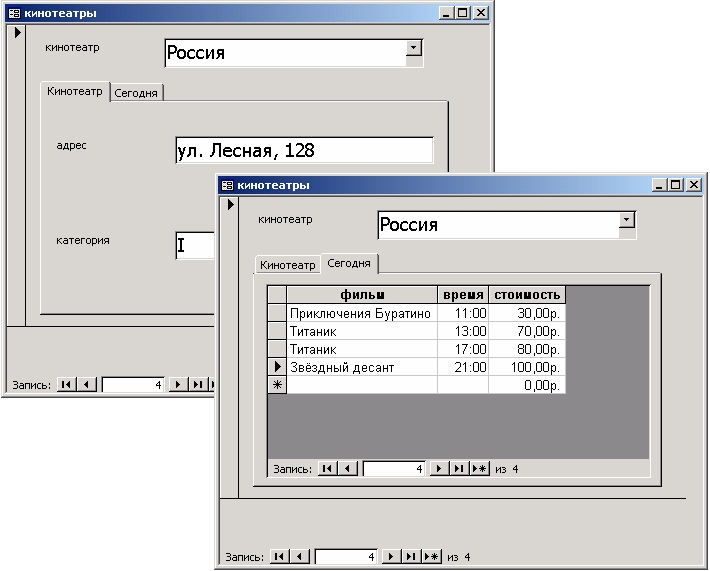This screenshot has height=571, width=710.
Task: Go to first record in front window bottom navigator
Action: (x=279, y=556)
